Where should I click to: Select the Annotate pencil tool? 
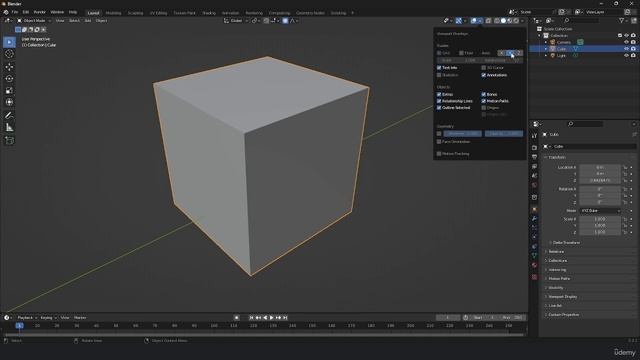click(x=9, y=116)
